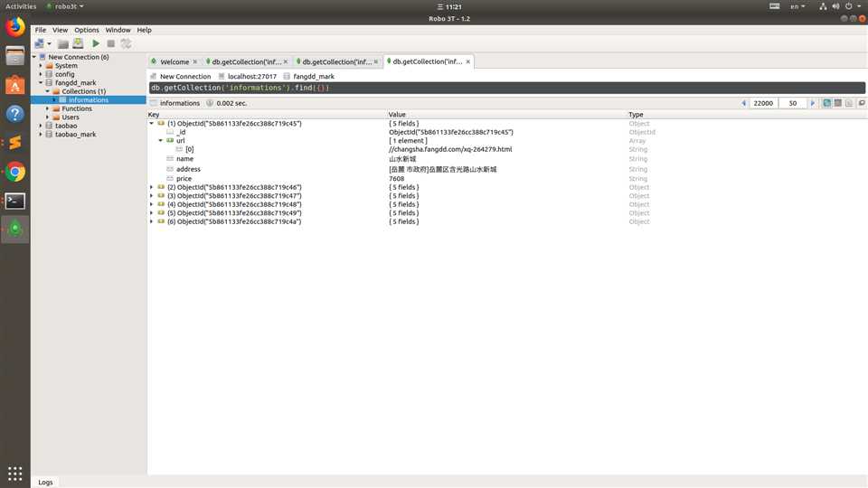Click the changsha.fangdd.com url value
868x488 pixels.
click(450, 149)
